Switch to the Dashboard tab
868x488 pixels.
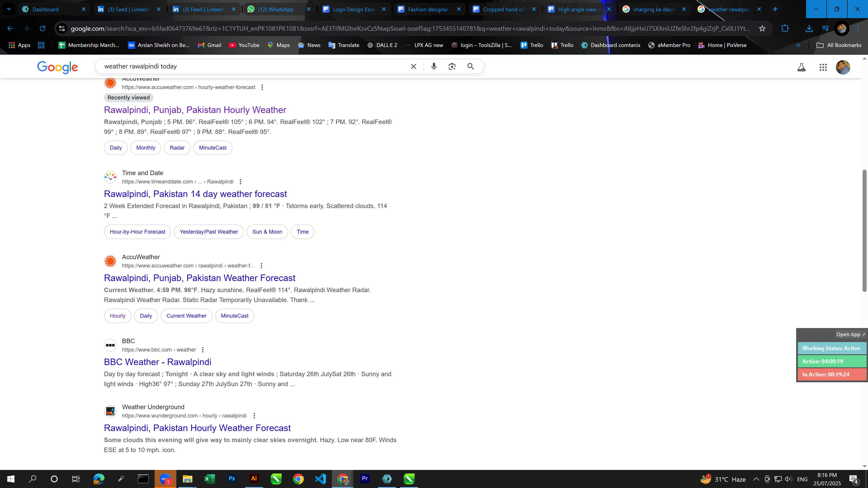click(54, 9)
